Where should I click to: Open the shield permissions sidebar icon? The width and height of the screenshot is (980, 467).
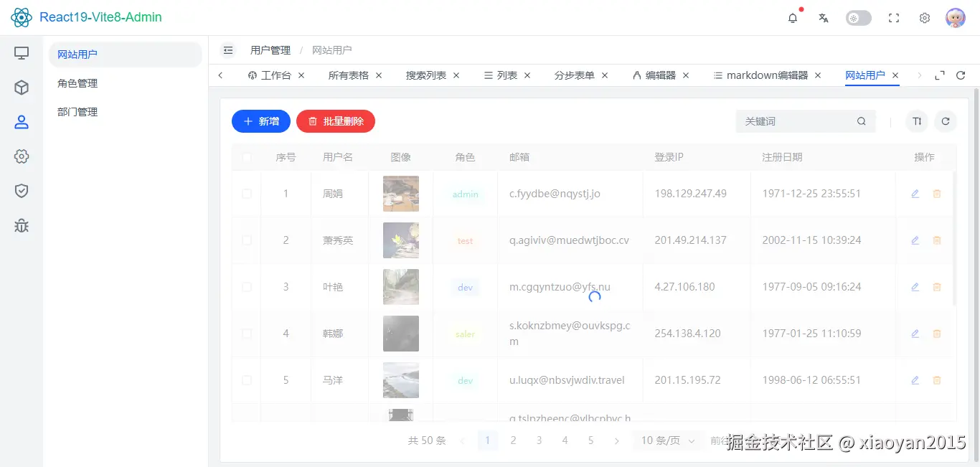coord(22,191)
